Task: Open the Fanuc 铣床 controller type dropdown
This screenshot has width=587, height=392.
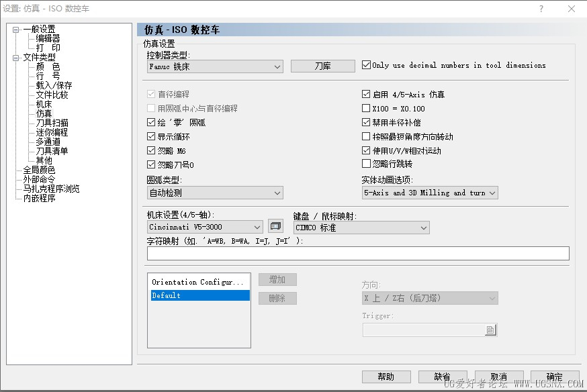Action: click(279, 66)
